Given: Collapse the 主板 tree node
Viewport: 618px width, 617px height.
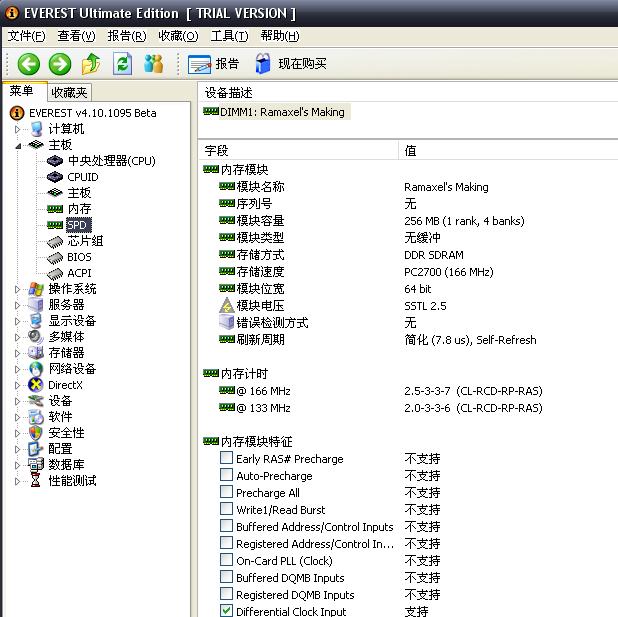Looking at the screenshot, I should pyautogui.click(x=17, y=145).
